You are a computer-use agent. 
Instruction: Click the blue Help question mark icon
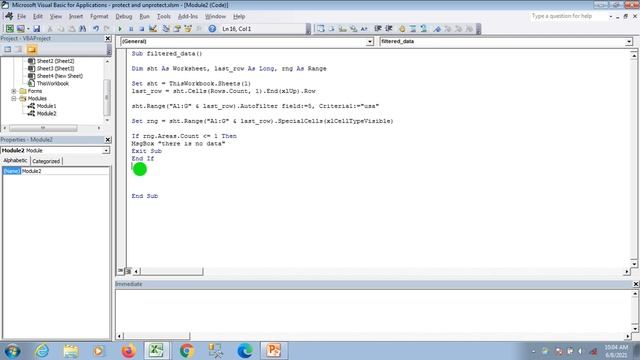(x=212, y=29)
